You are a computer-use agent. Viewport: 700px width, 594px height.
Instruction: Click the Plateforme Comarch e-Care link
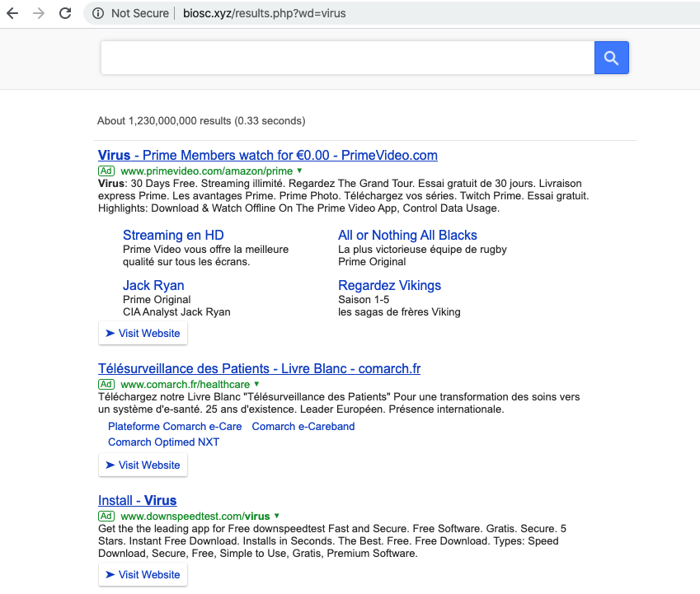pos(175,427)
